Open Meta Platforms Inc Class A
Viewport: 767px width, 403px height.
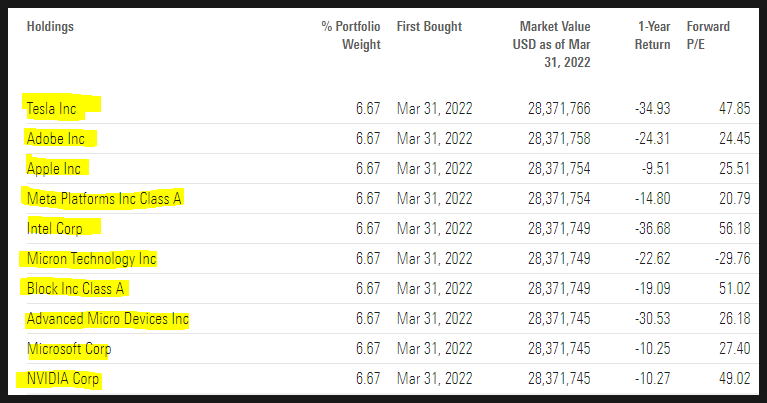click(x=103, y=198)
